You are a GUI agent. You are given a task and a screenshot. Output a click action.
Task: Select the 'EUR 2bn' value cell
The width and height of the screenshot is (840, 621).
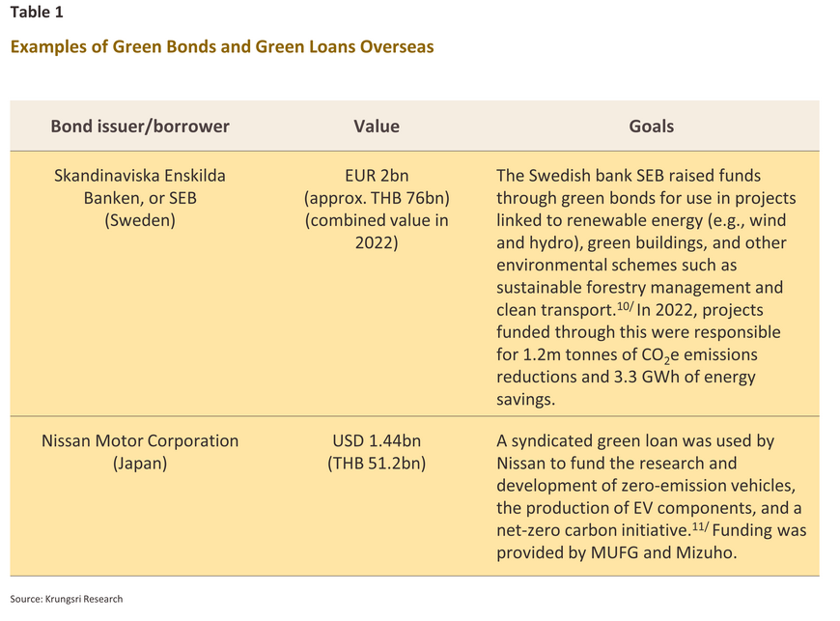[377, 209]
